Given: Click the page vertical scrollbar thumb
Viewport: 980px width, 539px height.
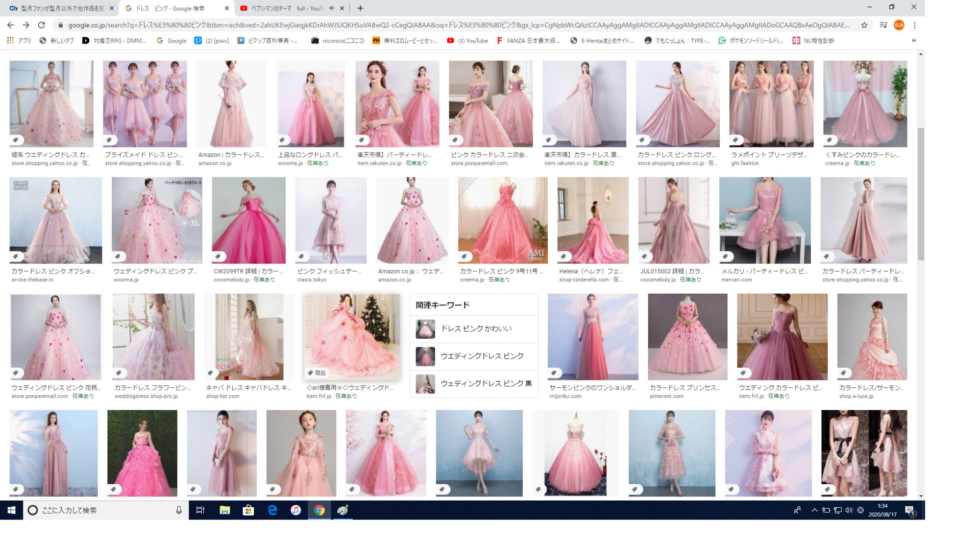Looking at the screenshot, I should tap(921, 193).
